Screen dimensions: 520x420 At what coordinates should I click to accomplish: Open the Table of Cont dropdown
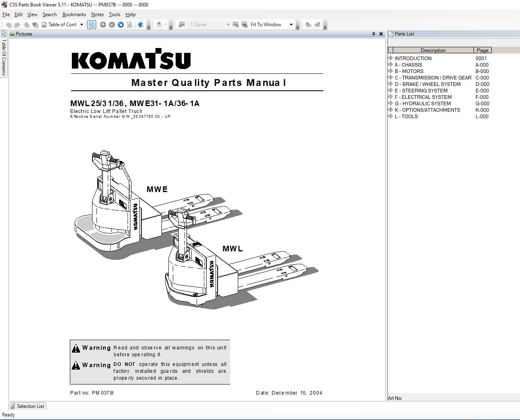[x=82, y=25]
